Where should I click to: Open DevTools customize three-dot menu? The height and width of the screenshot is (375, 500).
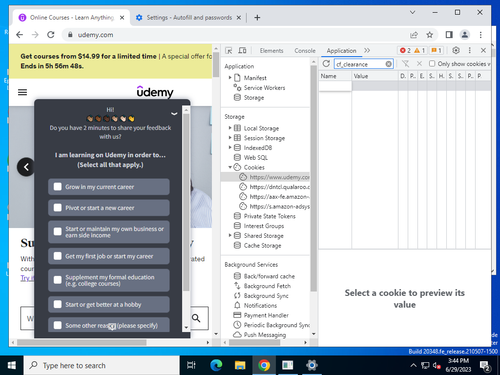470,50
